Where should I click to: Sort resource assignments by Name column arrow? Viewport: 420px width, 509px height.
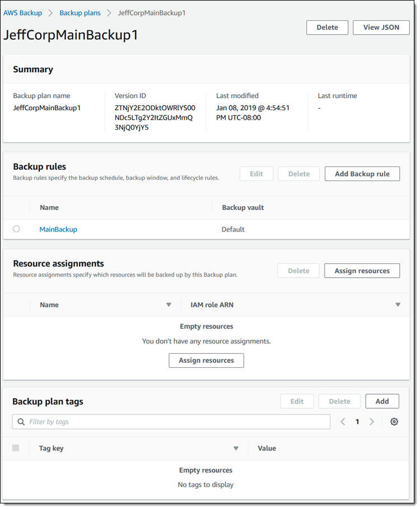coord(169,305)
